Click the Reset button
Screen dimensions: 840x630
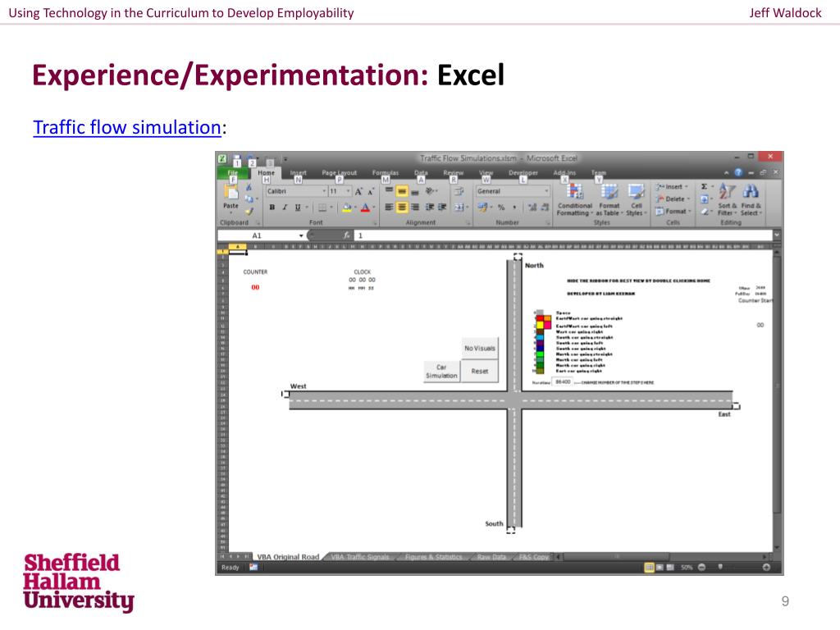coord(480,372)
